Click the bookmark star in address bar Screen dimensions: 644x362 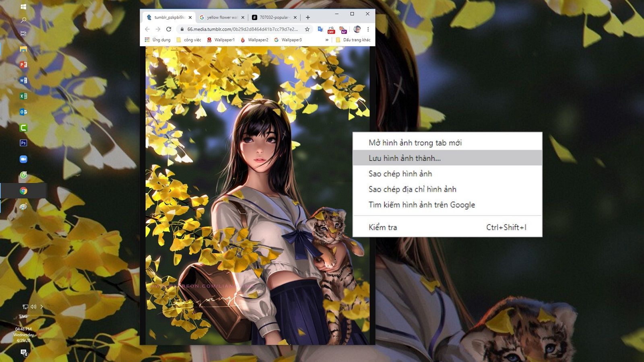[307, 29]
